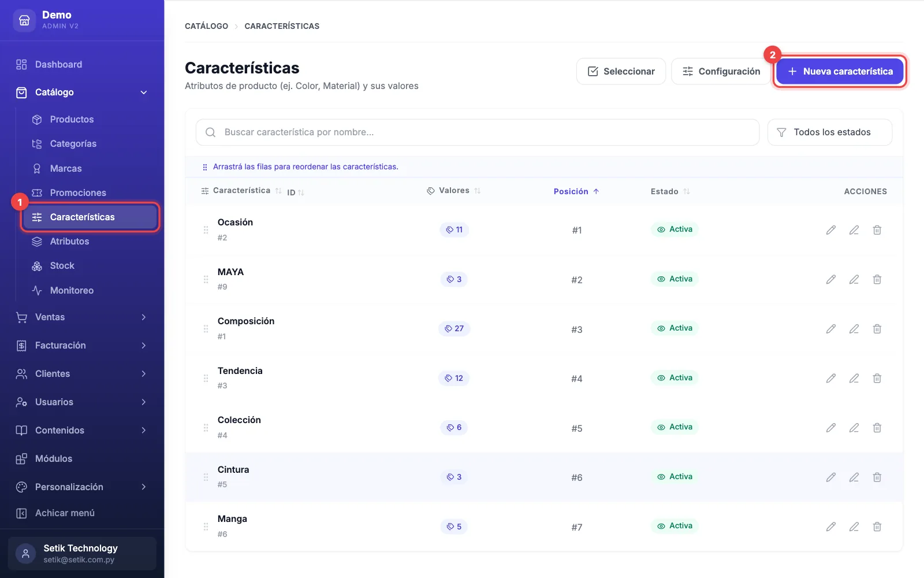Click the drag handle of Tendencia row
Viewport: 924px width, 578px height.
pos(206,379)
